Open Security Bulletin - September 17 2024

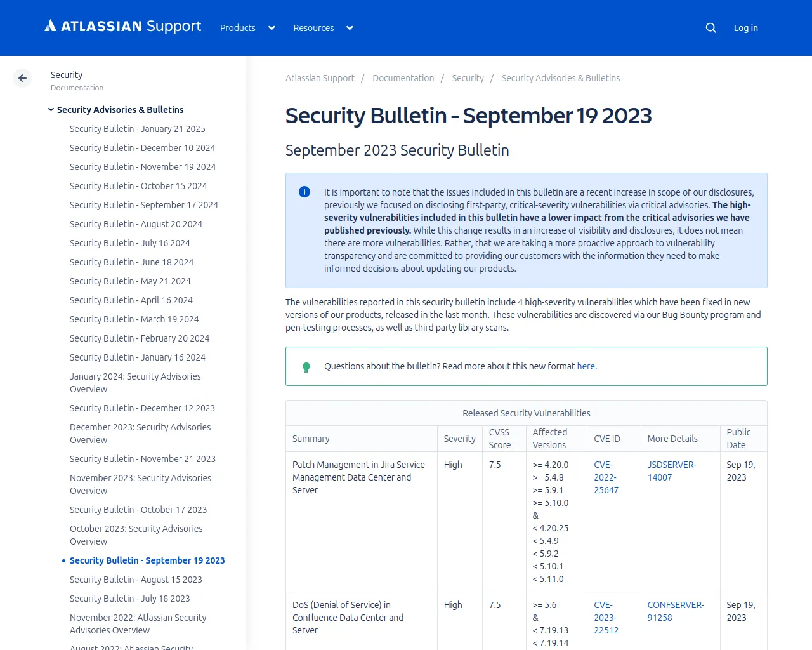point(144,205)
